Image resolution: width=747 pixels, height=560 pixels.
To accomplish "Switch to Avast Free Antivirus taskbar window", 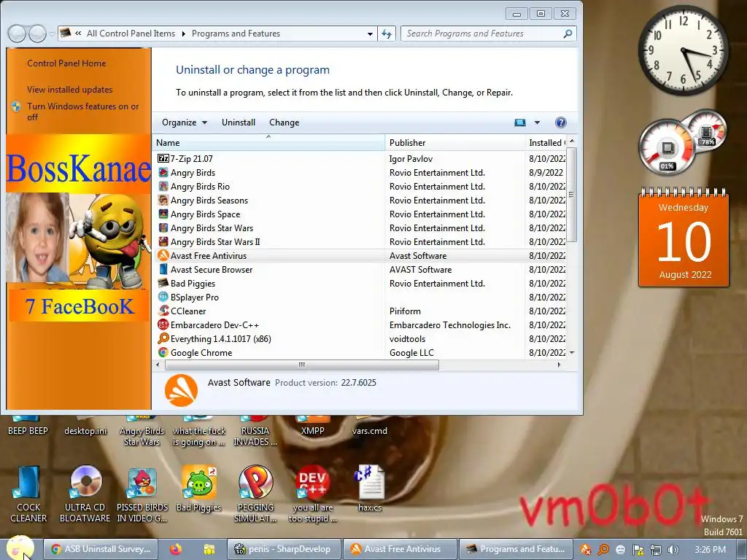I will coord(399,549).
